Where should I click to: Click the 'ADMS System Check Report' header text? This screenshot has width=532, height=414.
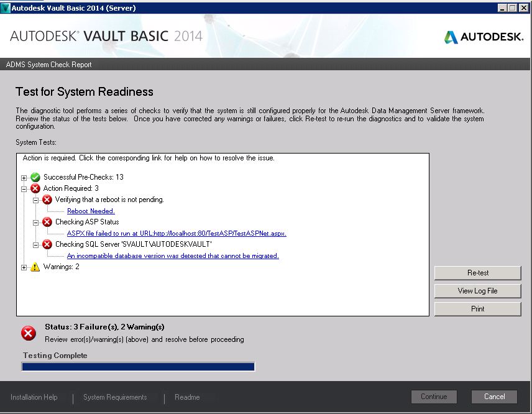(x=49, y=65)
